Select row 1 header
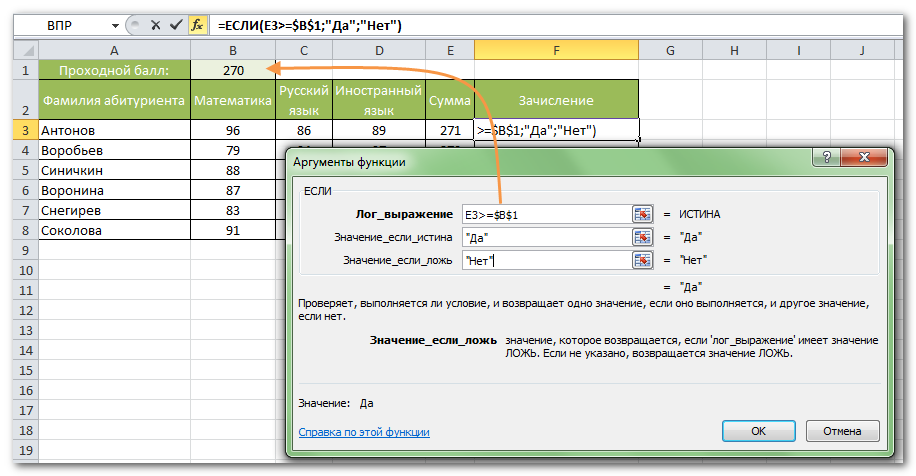This screenshot has height=476, width=916. tap(26, 70)
